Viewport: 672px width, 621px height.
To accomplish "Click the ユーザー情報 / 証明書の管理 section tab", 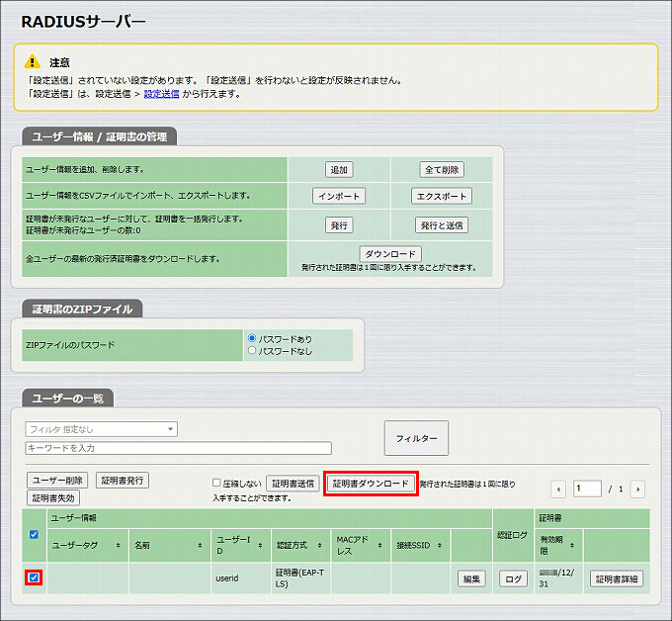I will (x=100, y=136).
